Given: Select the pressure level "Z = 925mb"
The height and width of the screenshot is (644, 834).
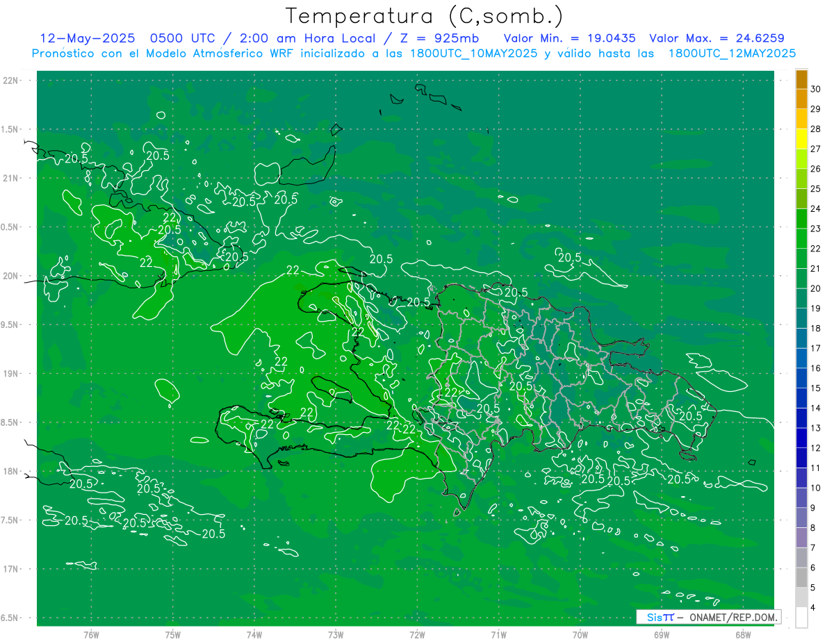Looking at the screenshot, I should pos(438,38).
